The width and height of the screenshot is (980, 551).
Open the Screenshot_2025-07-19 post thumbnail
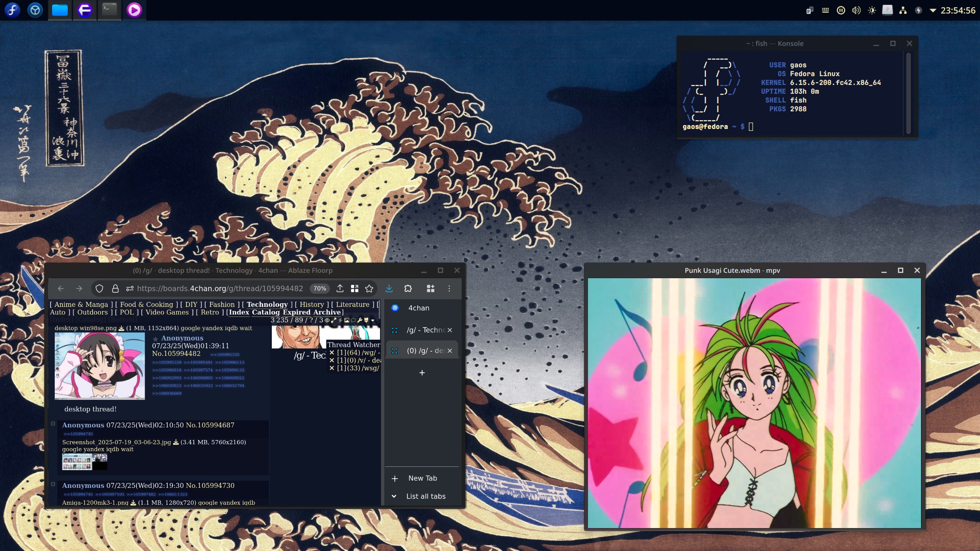click(x=85, y=462)
